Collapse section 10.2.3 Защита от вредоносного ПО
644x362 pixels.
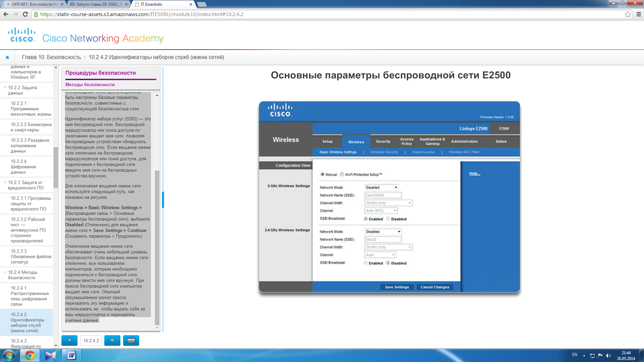click(x=5, y=182)
